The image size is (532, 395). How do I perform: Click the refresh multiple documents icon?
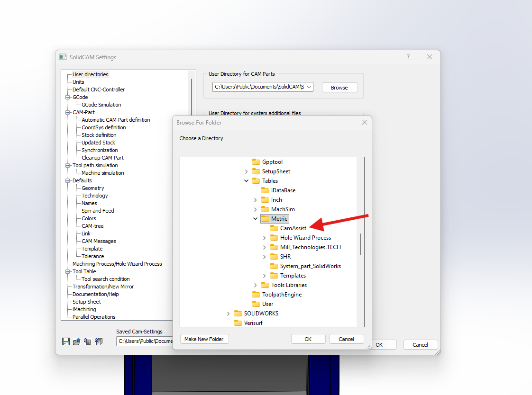pyautogui.click(x=99, y=341)
